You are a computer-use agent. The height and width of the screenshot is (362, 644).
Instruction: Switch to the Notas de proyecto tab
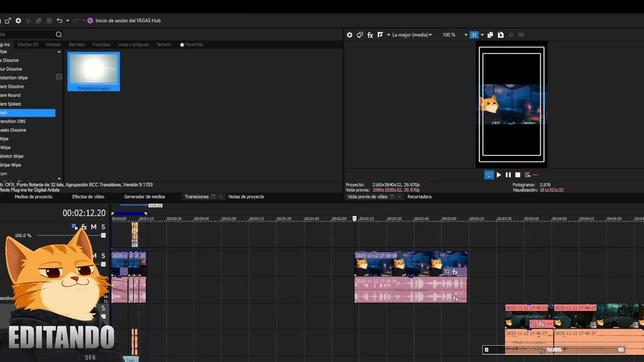(x=246, y=197)
